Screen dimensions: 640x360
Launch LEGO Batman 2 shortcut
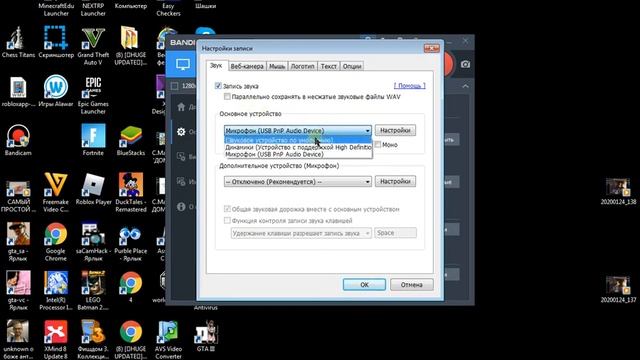click(93, 291)
